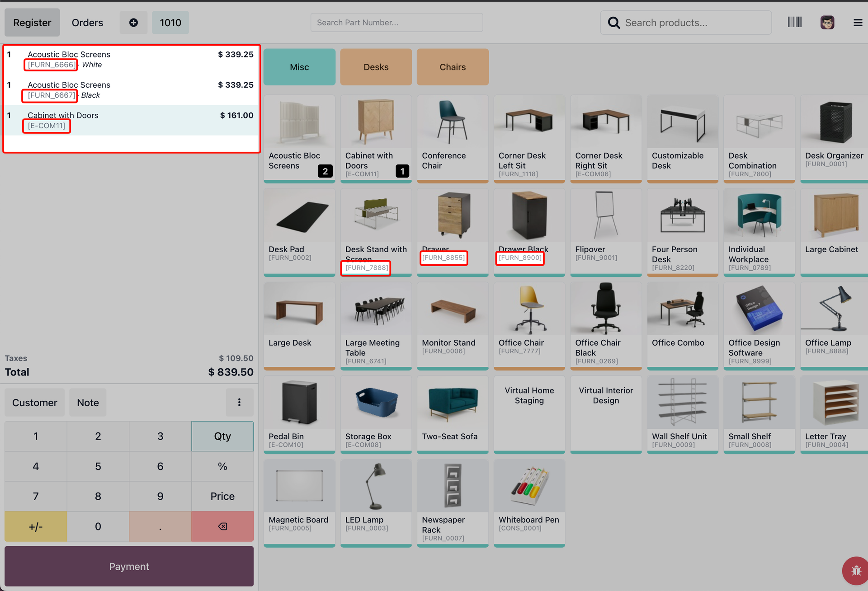Filter products by Misc category
The height and width of the screenshot is (591, 868).
click(299, 67)
